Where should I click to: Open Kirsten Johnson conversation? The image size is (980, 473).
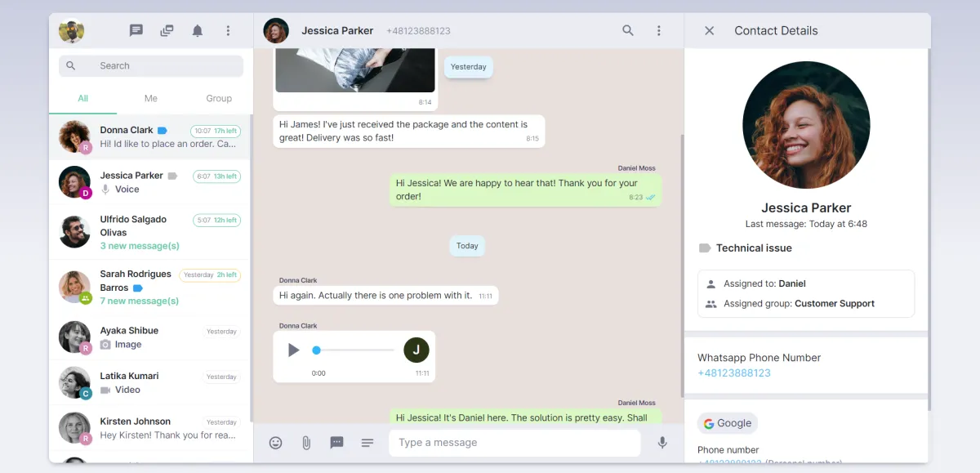150,428
